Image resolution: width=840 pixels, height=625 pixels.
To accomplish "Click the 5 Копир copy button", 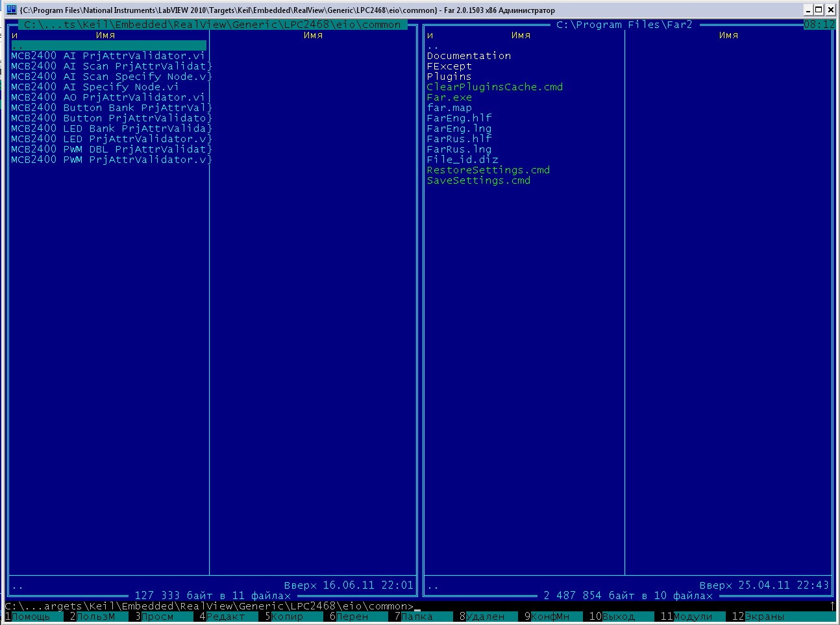I will click(x=287, y=617).
